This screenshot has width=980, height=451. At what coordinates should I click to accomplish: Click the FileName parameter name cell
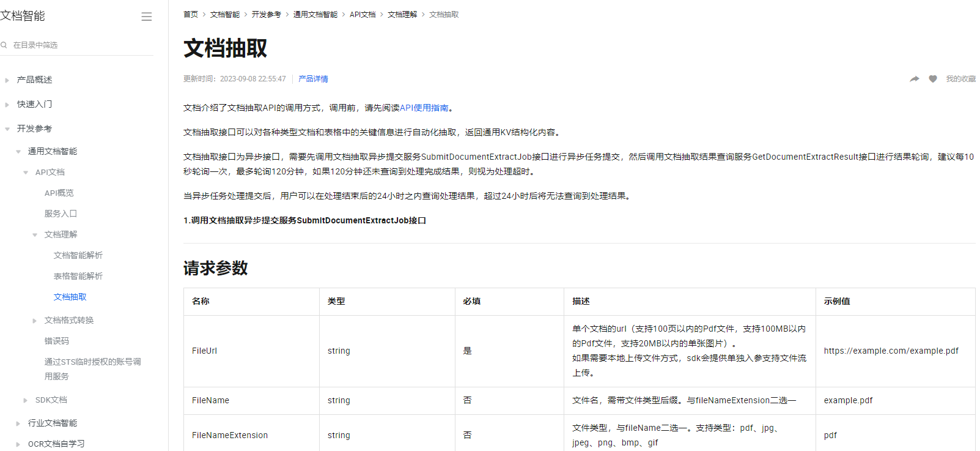251,401
